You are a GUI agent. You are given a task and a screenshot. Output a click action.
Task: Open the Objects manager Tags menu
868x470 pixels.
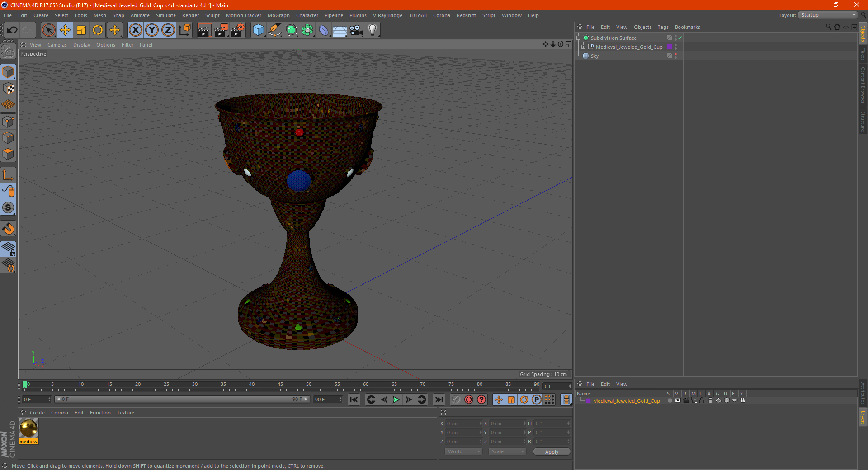tap(663, 27)
